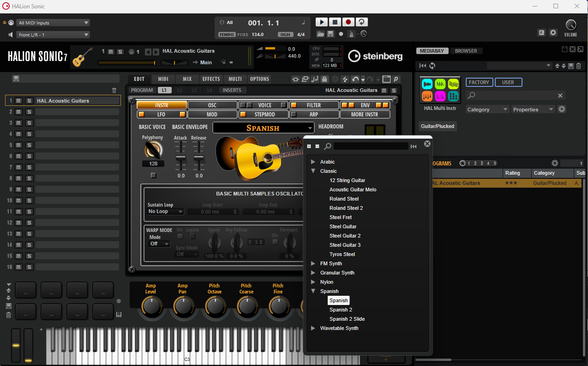Switch to the MIX tab

(187, 79)
